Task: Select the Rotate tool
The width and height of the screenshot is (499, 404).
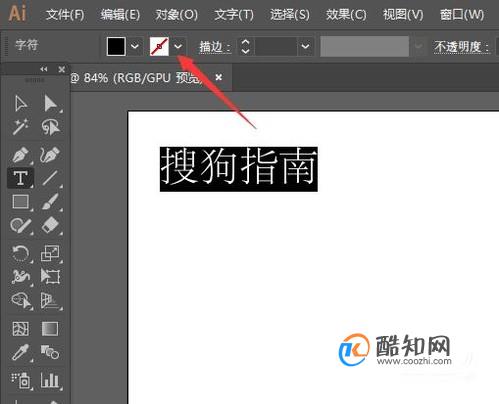Action: 21,253
